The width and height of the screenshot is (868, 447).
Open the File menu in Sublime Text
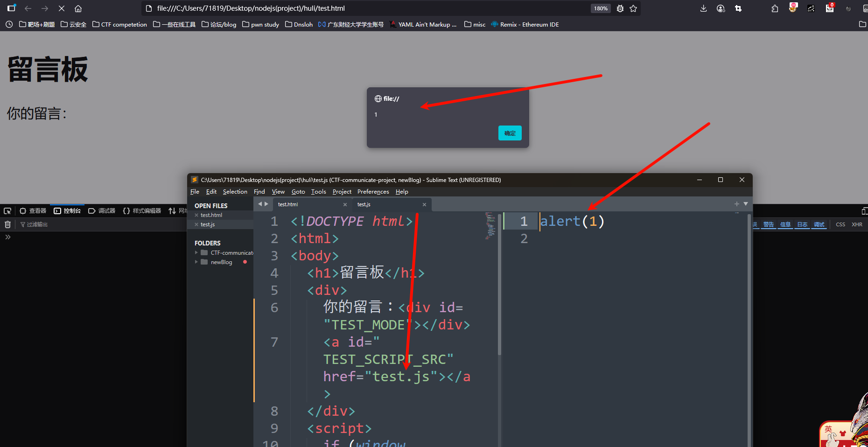(x=195, y=192)
